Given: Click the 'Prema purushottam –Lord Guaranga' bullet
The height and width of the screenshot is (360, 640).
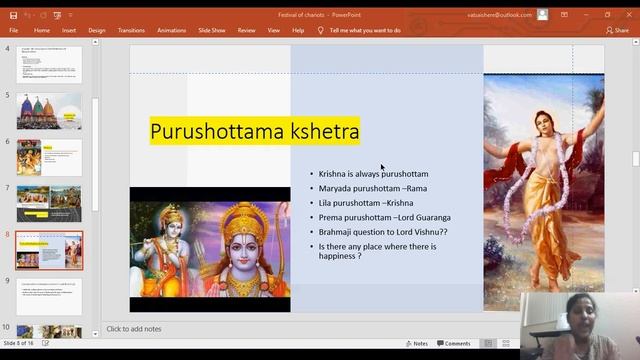Looking at the screenshot, I should tap(384, 218).
